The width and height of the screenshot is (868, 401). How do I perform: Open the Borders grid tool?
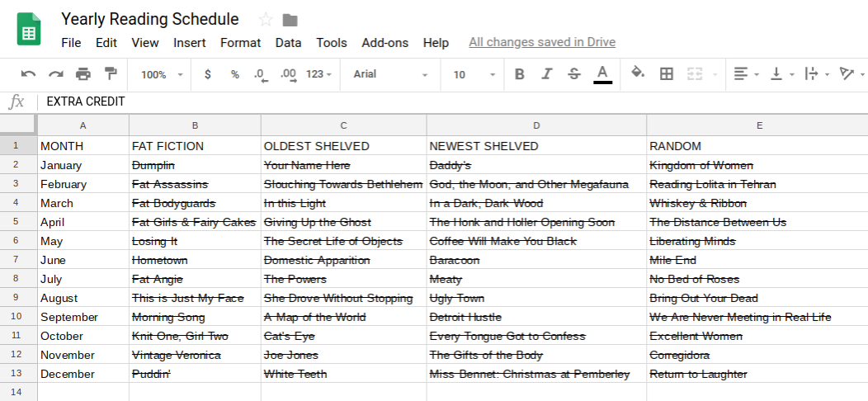(x=667, y=74)
